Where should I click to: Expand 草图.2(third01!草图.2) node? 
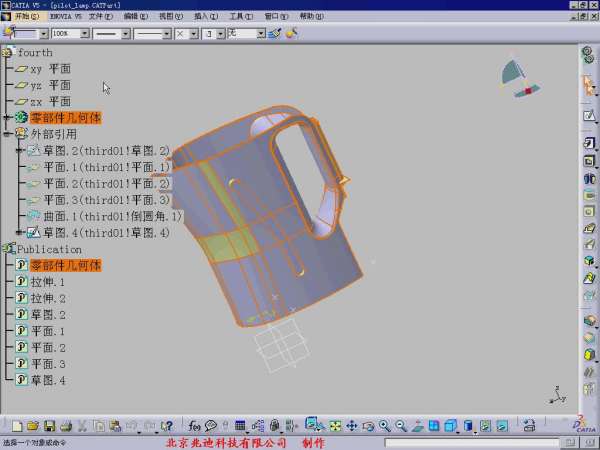click(20, 150)
